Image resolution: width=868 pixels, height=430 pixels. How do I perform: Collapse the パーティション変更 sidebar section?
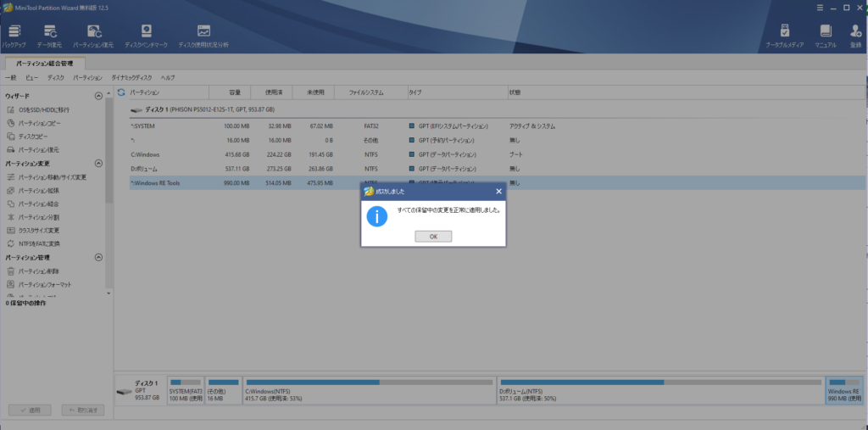tap(98, 164)
